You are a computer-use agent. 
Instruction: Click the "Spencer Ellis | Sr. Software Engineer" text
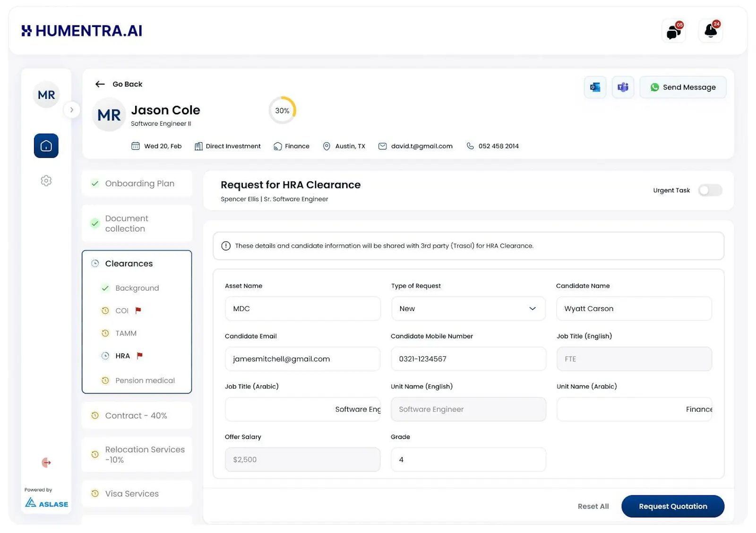(275, 199)
